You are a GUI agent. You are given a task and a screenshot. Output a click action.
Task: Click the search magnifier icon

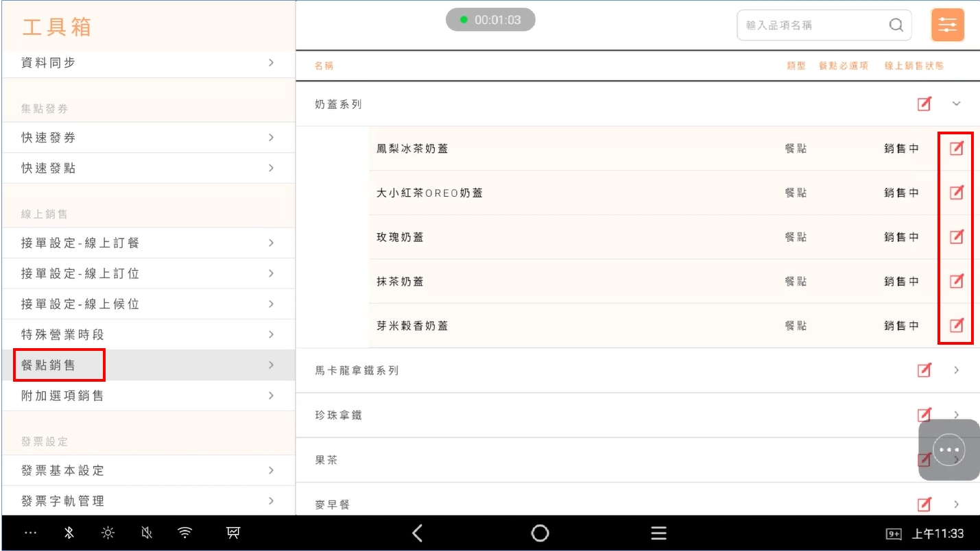point(896,25)
